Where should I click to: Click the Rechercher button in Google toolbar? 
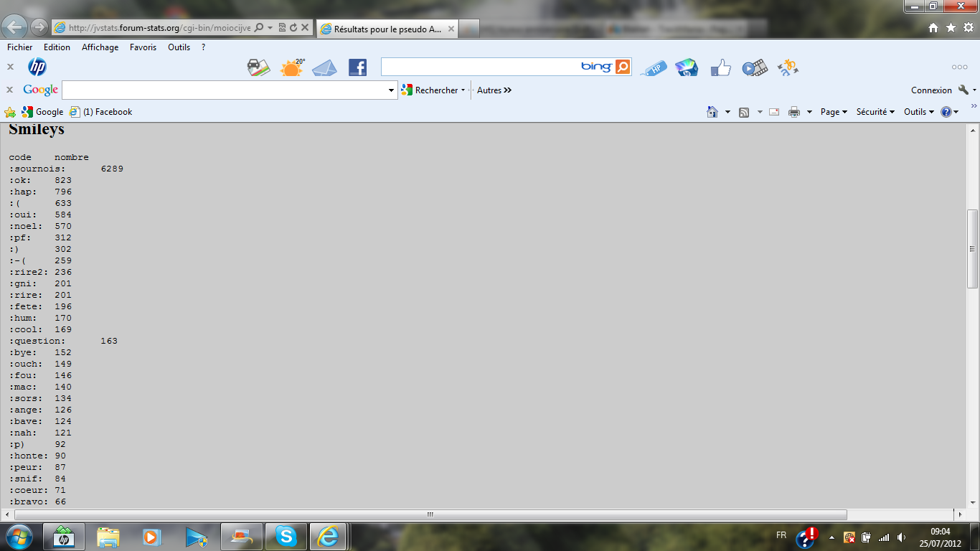433,90
